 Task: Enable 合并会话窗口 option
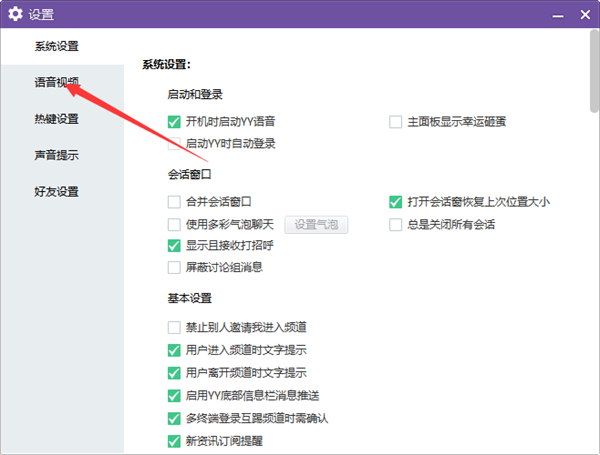pos(174,202)
